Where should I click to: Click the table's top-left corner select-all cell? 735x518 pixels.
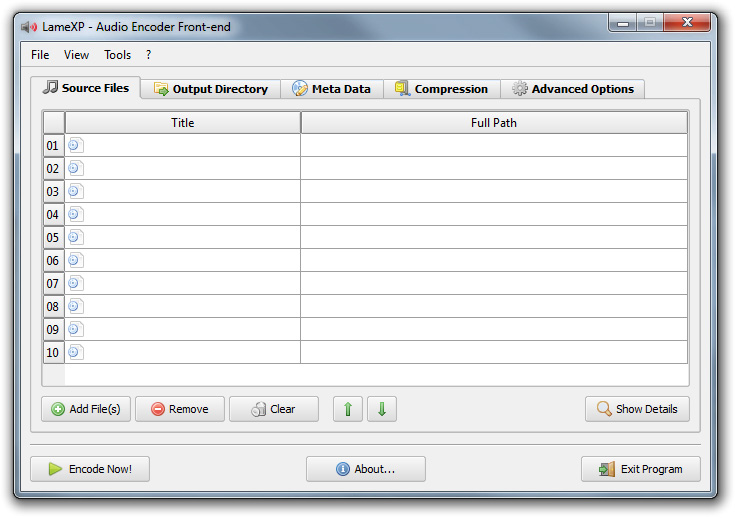[53, 122]
